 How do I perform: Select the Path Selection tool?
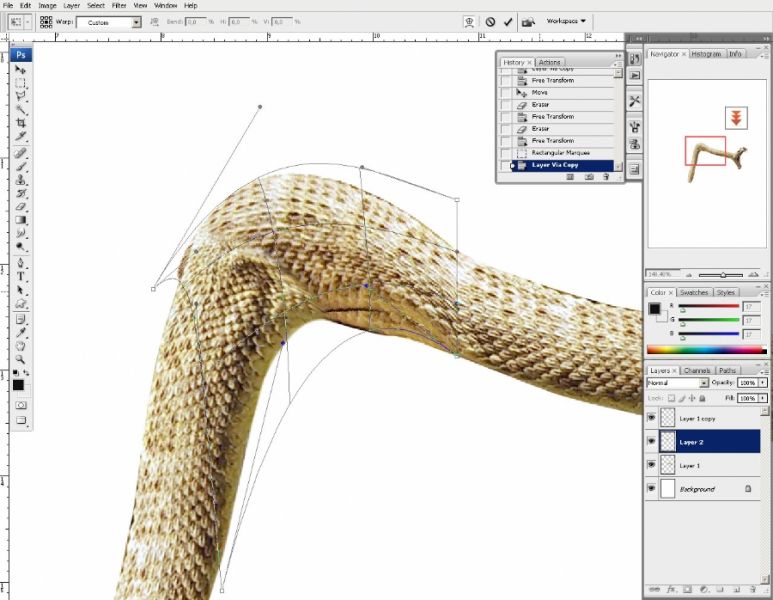pyautogui.click(x=20, y=289)
